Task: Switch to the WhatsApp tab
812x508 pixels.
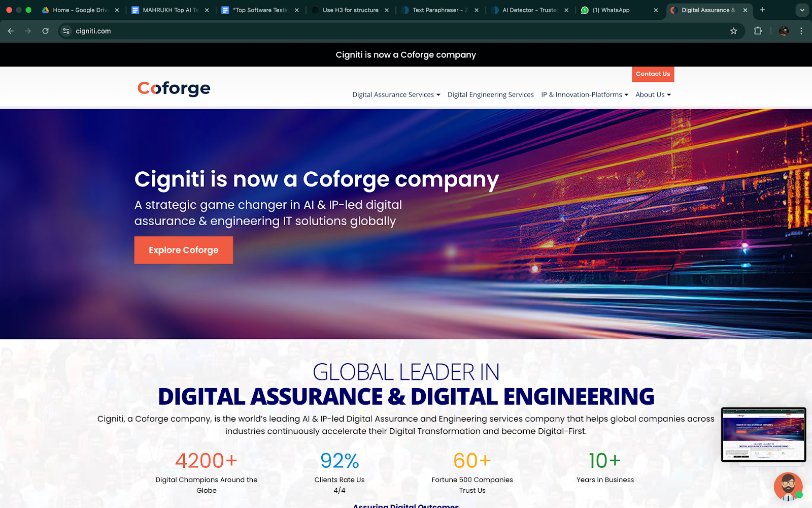Action: 611,10
